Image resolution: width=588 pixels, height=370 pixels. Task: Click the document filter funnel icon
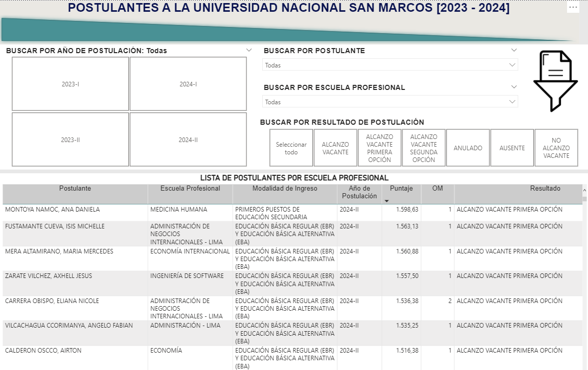555,80
